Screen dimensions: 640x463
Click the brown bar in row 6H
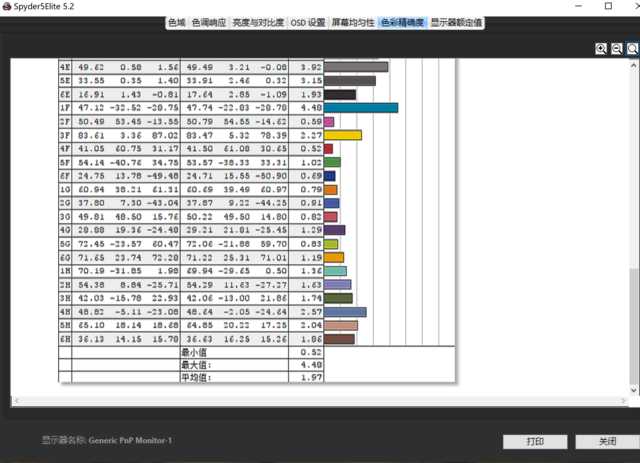click(x=339, y=339)
